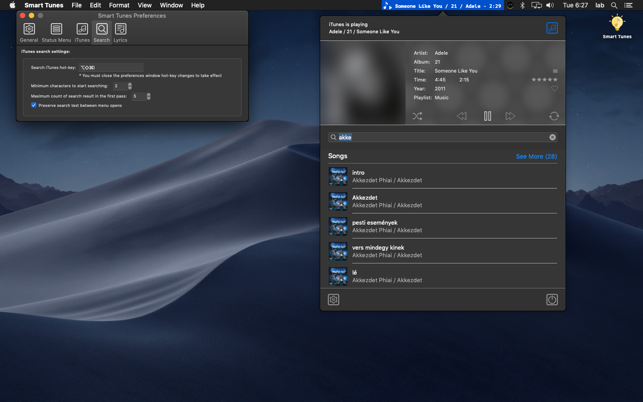Love the current song with heart icon
This screenshot has width=643, height=402.
(554, 89)
